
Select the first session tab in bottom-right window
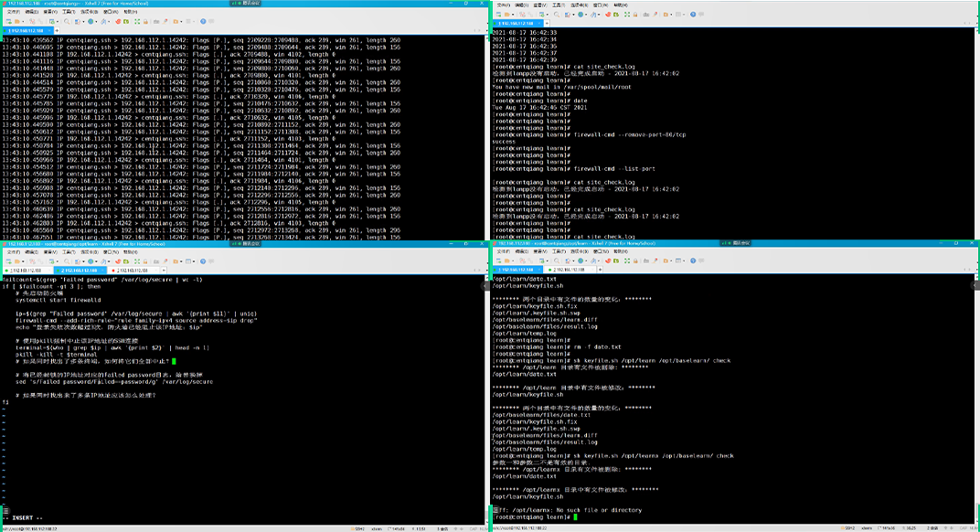[x=517, y=270]
